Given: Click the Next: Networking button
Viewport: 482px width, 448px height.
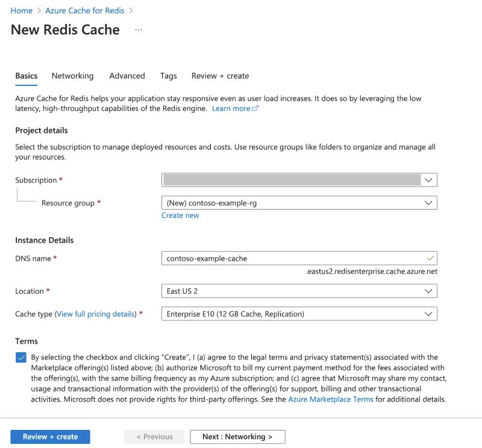Looking at the screenshot, I should point(237,437).
